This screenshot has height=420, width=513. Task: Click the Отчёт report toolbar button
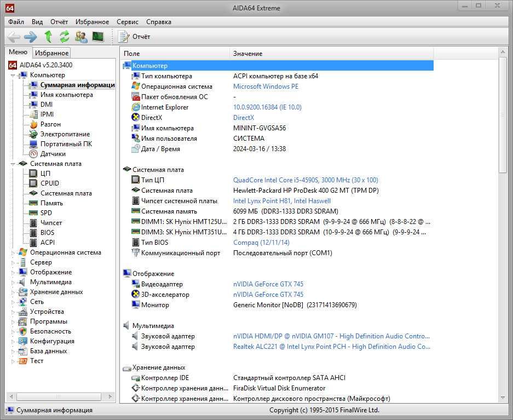click(x=134, y=37)
